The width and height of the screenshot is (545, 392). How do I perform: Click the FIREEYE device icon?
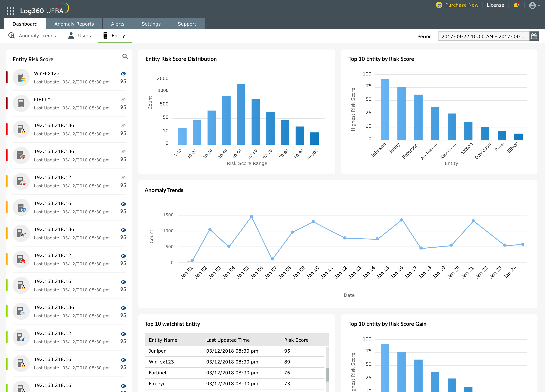pyautogui.click(x=21, y=103)
